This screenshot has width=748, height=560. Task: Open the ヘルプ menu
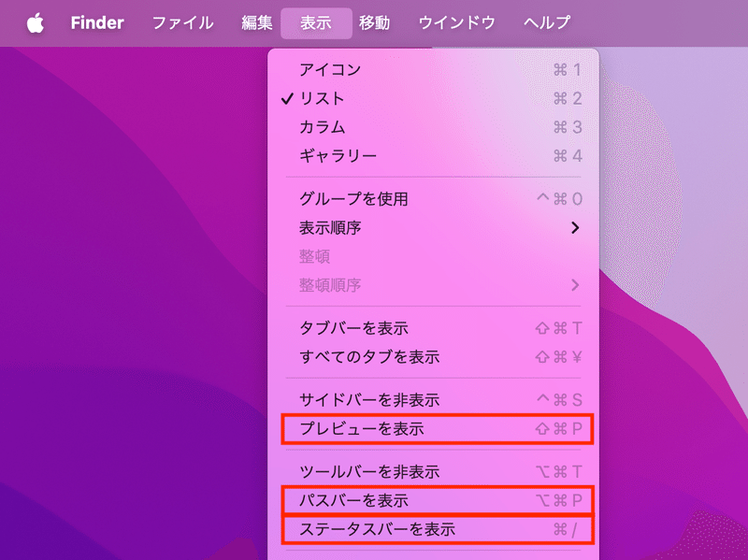pos(547,22)
